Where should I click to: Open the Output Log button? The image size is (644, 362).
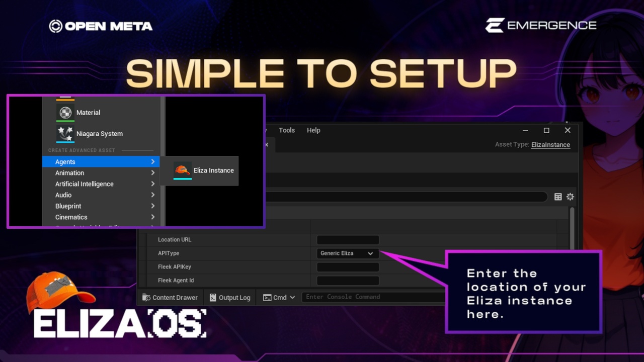[230, 298]
